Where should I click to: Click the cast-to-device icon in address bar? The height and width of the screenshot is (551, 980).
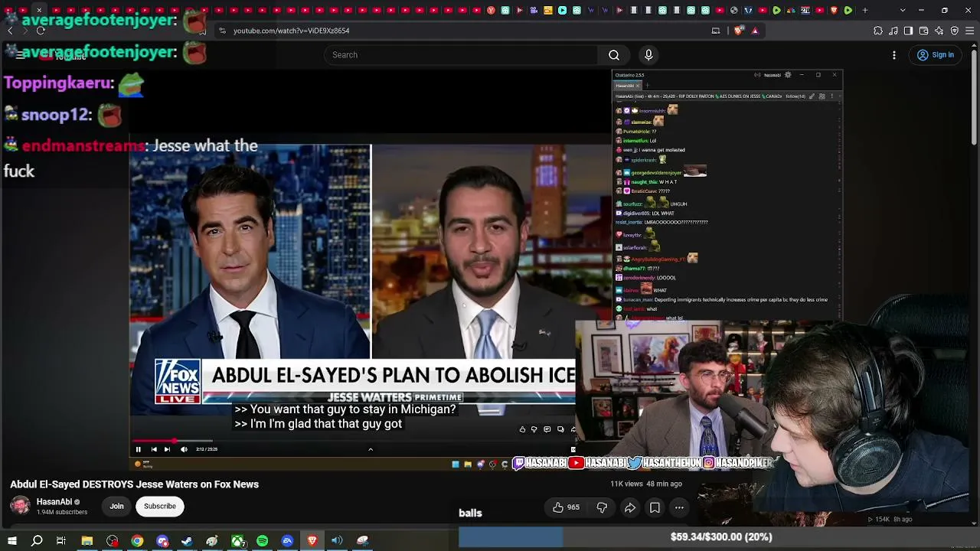point(716,31)
